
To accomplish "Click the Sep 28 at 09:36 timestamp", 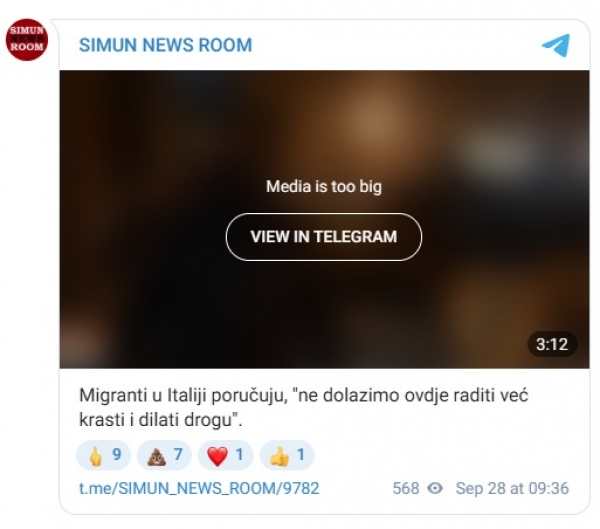I will coord(512,488).
